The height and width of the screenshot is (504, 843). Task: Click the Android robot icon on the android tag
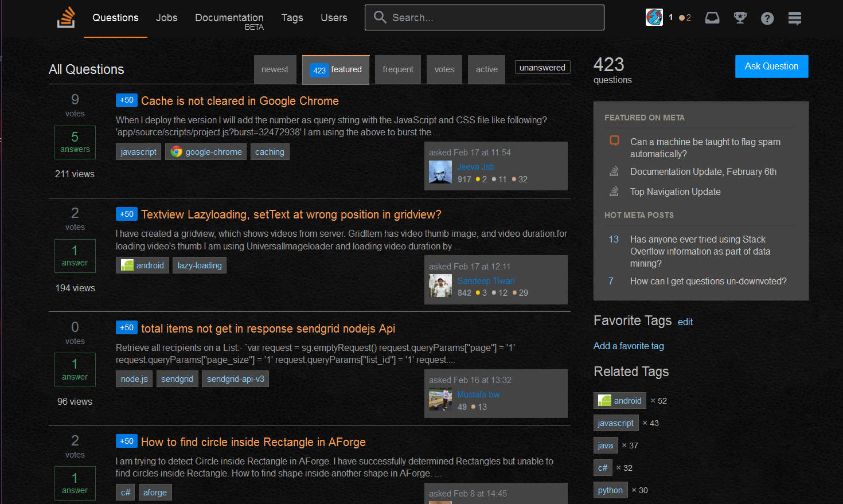[127, 265]
